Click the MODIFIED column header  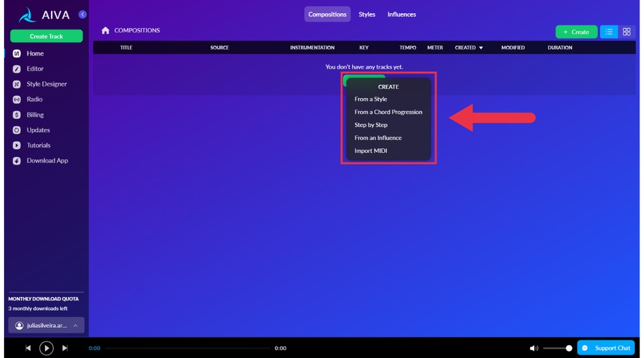513,48
